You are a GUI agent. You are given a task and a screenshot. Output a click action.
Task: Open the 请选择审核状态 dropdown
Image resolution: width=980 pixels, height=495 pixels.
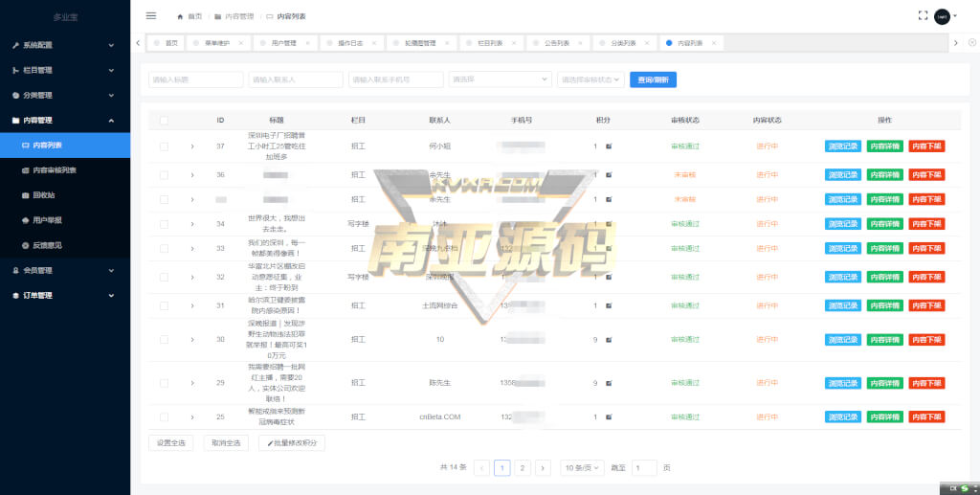click(590, 79)
